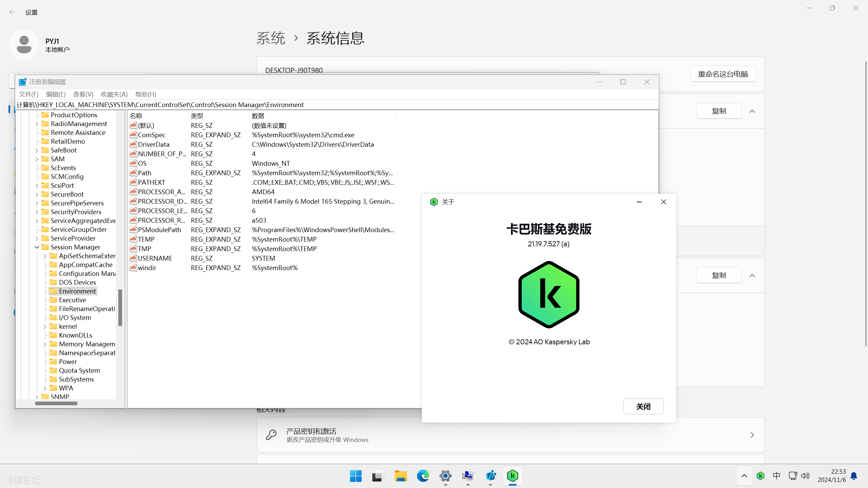Open 产品密钥和激活 settings row

coord(510,435)
